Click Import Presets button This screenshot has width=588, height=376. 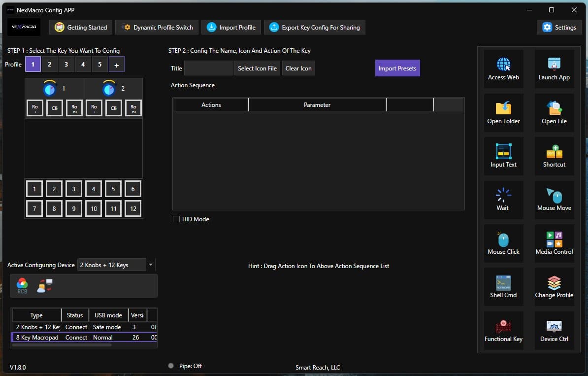[x=397, y=68]
